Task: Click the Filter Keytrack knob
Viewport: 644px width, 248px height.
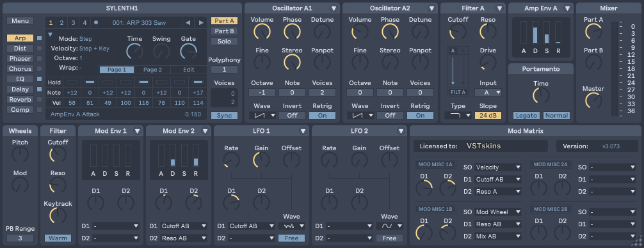Action: [x=58, y=215]
